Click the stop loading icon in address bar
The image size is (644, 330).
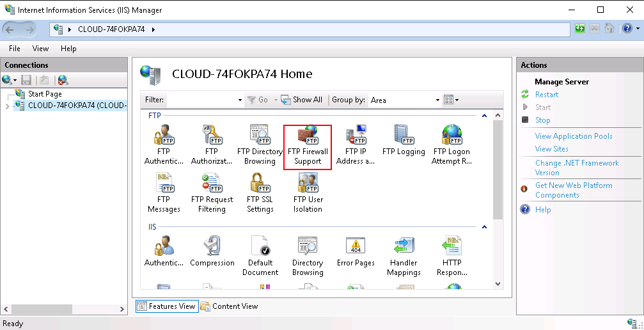pyautogui.click(x=594, y=29)
